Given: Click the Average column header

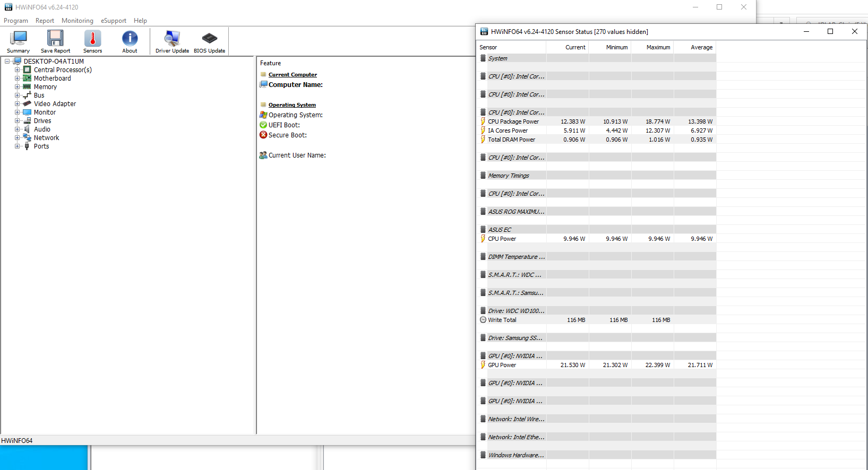Looking at the screenshot, I should [695, 47].
